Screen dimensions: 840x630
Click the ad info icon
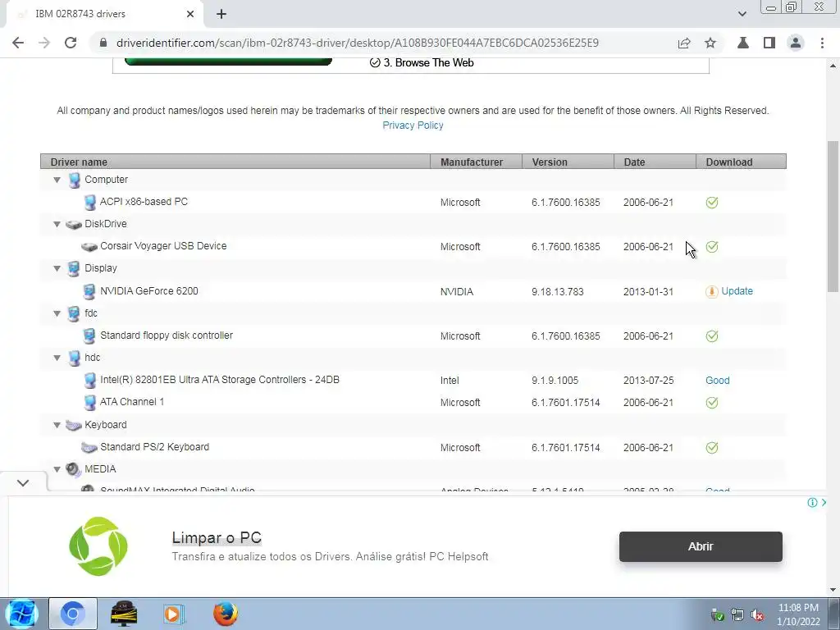[812, 503]
